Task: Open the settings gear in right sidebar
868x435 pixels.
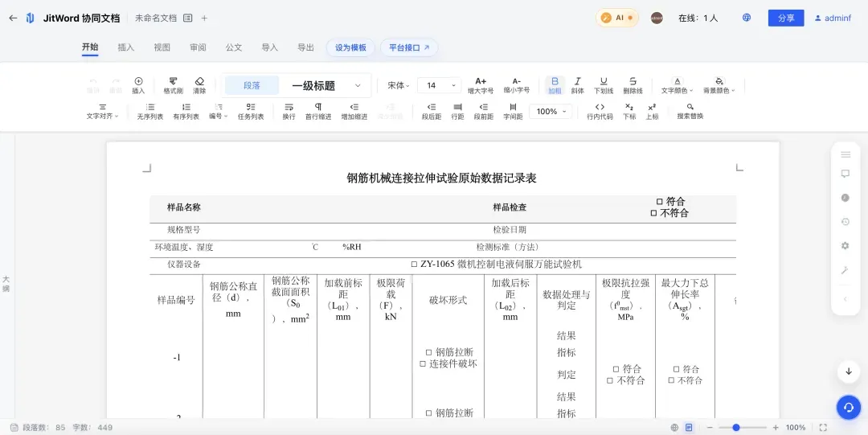Action: 845,245
